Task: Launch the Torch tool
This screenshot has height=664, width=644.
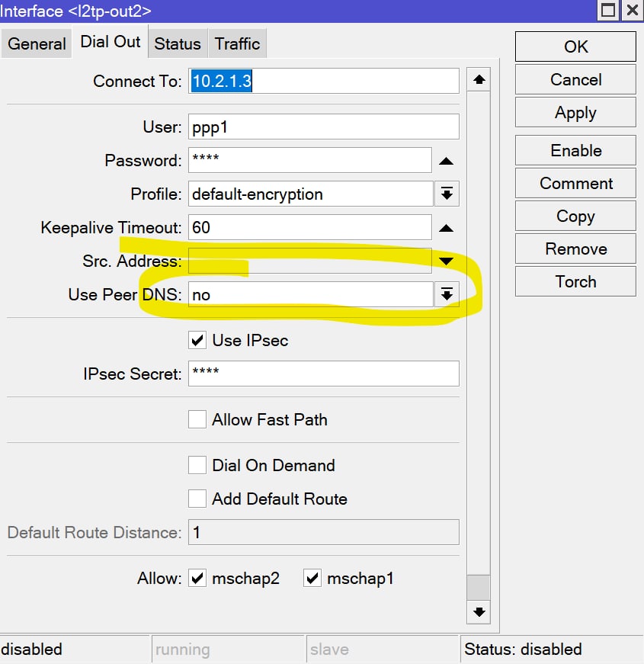Action: point(575,281)
